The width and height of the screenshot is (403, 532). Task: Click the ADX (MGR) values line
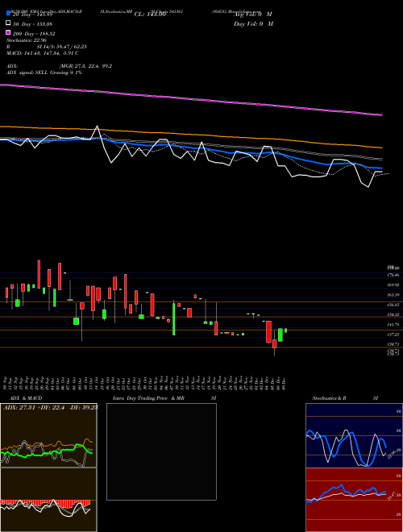point(60,66)
